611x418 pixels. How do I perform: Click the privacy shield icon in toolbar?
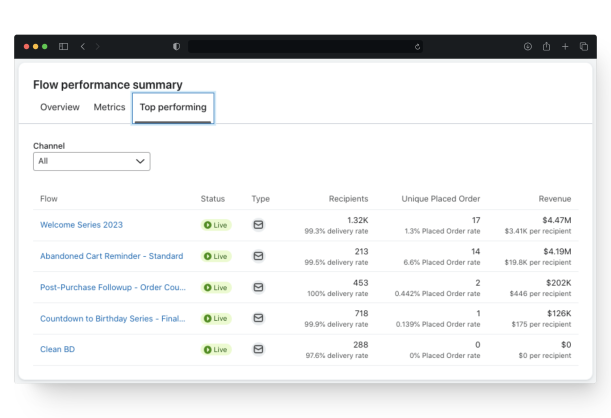[x=177, y=47]
